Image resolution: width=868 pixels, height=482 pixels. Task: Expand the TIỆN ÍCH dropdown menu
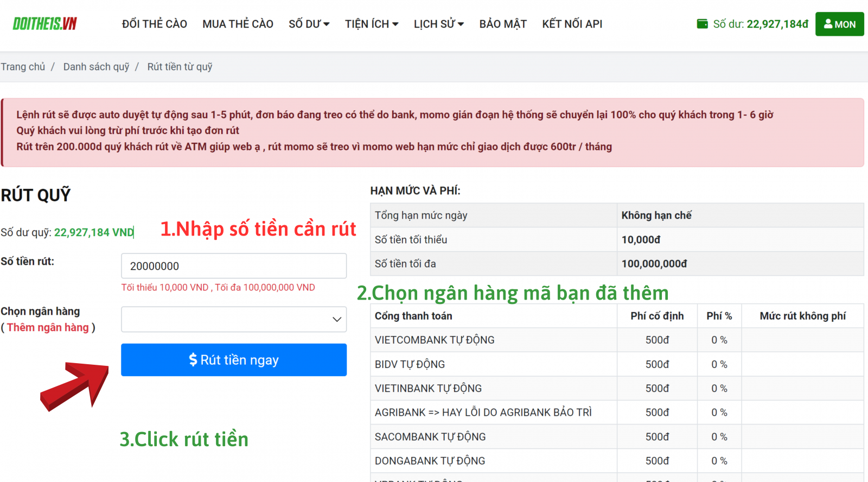point(372,24)
